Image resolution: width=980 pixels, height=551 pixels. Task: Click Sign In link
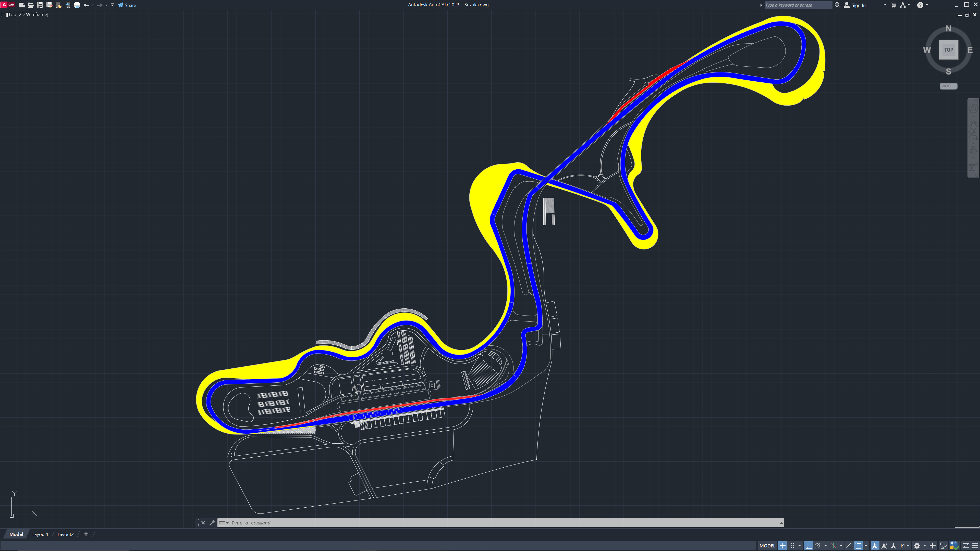[x=858, y=5]
